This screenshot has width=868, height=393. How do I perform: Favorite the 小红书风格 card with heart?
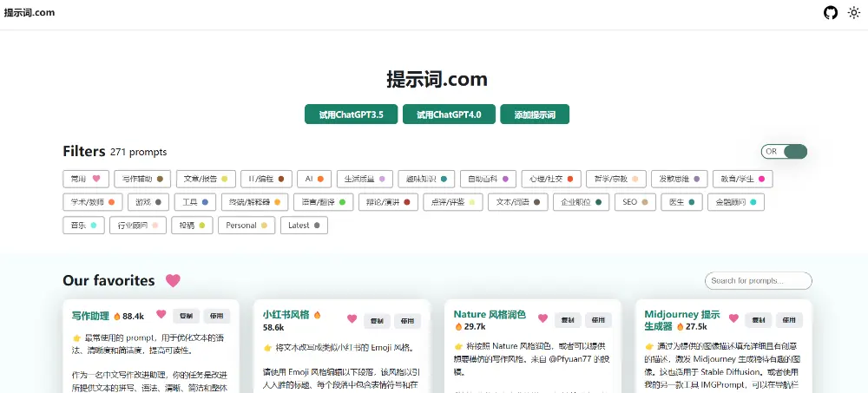[x=352, y=318]
